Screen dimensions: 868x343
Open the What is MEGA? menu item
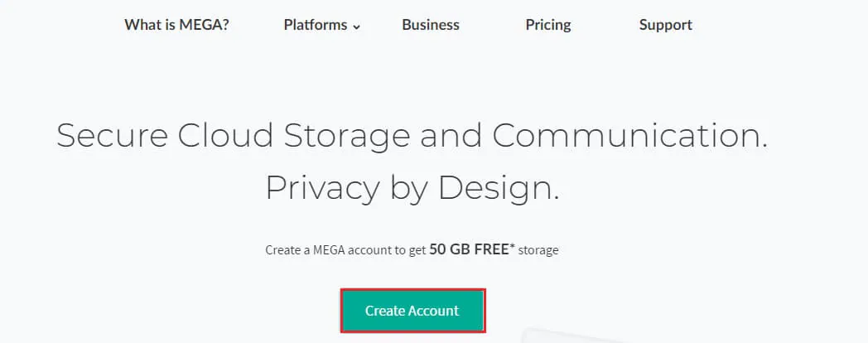176,25
